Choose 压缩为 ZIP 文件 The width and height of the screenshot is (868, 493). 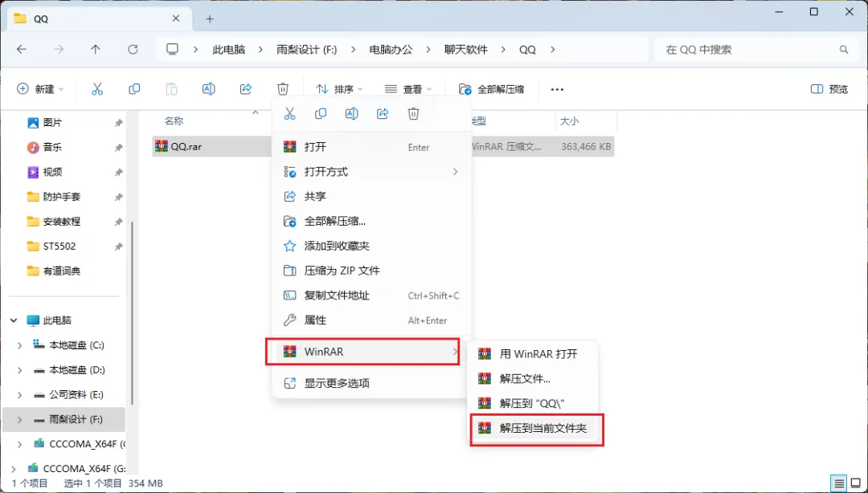[x=371, y=271]
